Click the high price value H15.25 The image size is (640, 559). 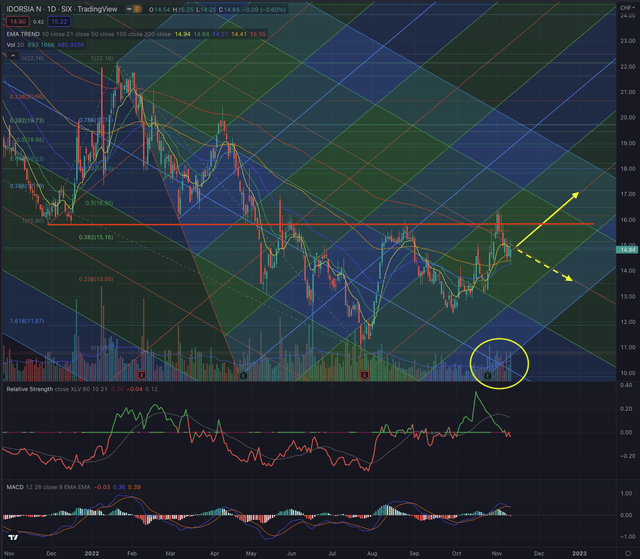point(183,9)
